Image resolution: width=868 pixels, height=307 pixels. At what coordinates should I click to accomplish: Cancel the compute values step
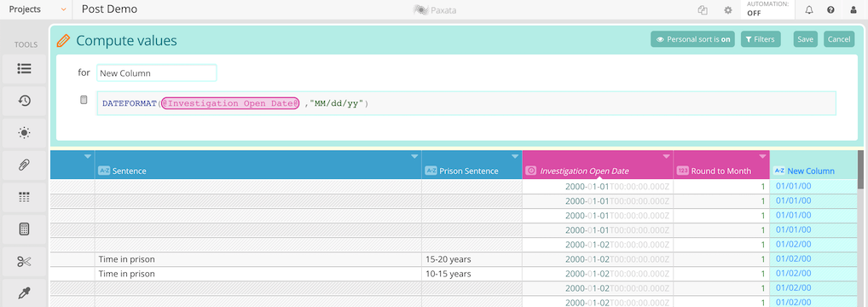[x=839, y=39]
